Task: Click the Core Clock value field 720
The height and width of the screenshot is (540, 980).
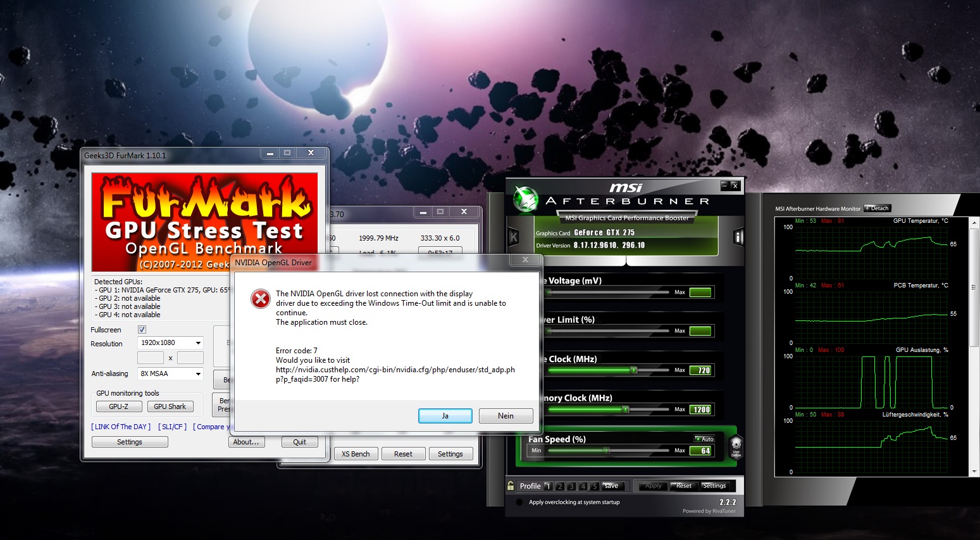Action: click(x=700, y=370)
